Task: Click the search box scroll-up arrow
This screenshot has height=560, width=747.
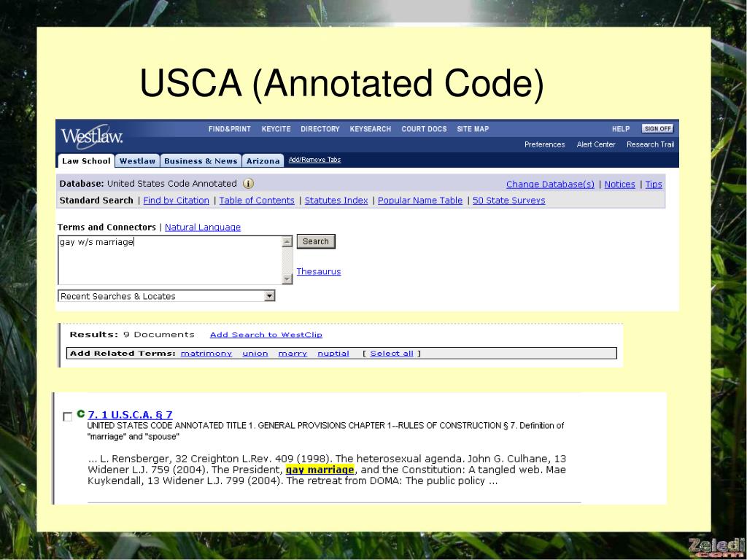Action: click(x=287, y=242)
